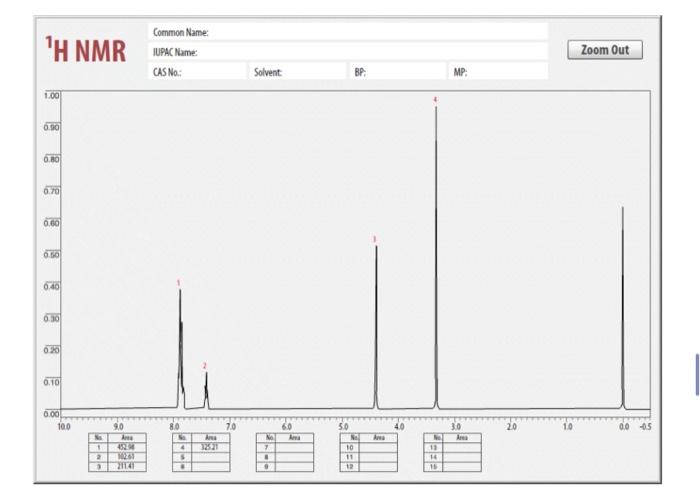Click the CAS No. field
The image size is (700, 499).
point(197,71)
